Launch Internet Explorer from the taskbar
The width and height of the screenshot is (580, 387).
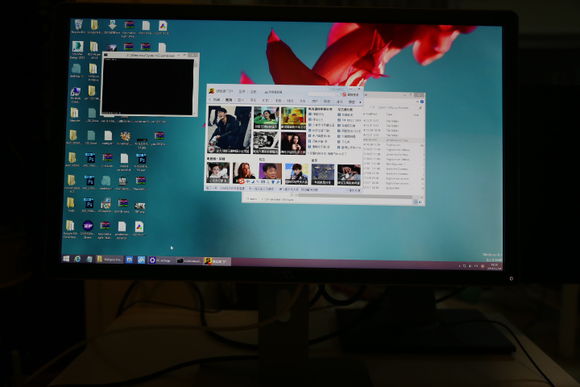77,259
